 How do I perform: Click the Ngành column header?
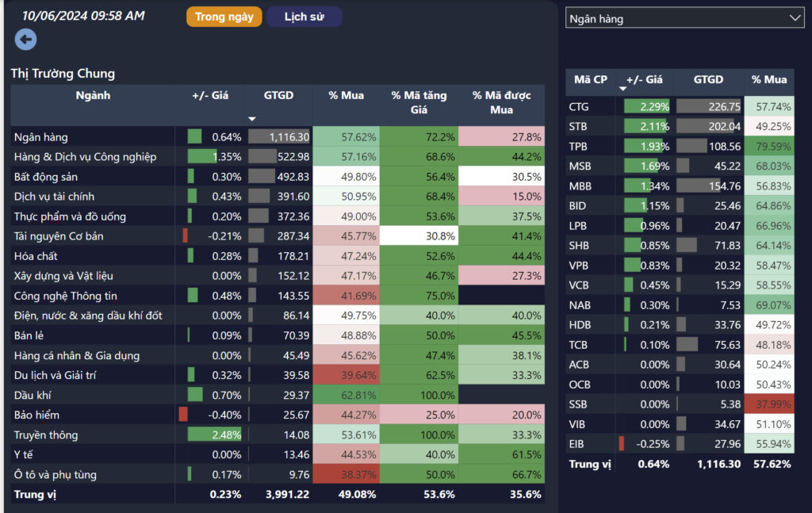(x=93, y=96)
